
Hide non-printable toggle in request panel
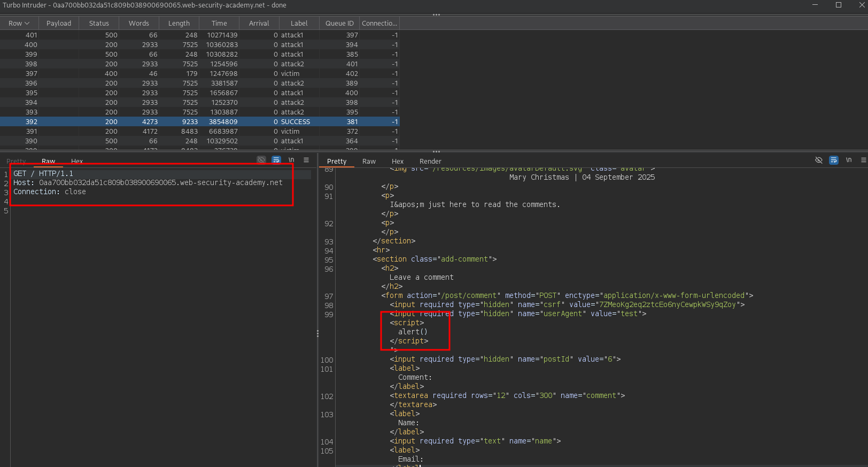(x=261, y=160)
